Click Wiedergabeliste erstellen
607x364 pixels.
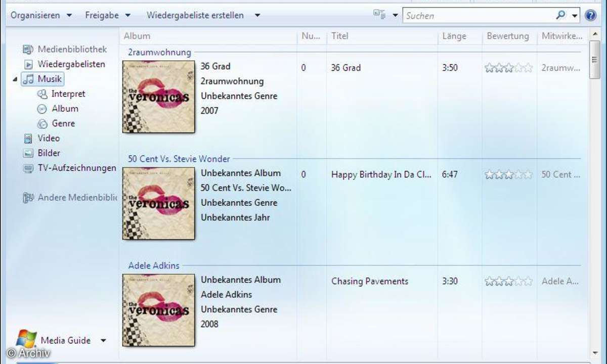195,15
